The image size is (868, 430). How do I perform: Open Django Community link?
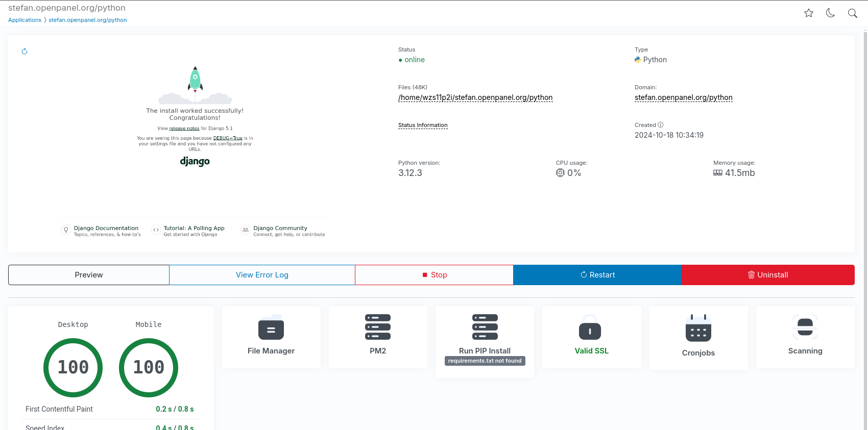tap(280, 228)
